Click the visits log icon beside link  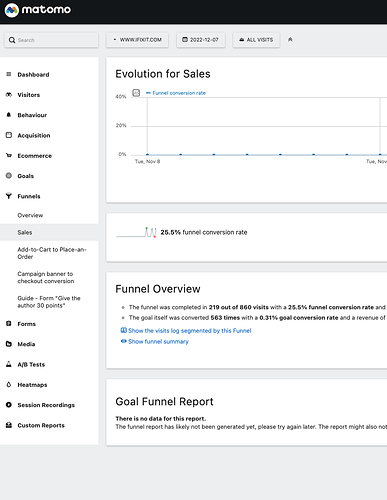123,330
